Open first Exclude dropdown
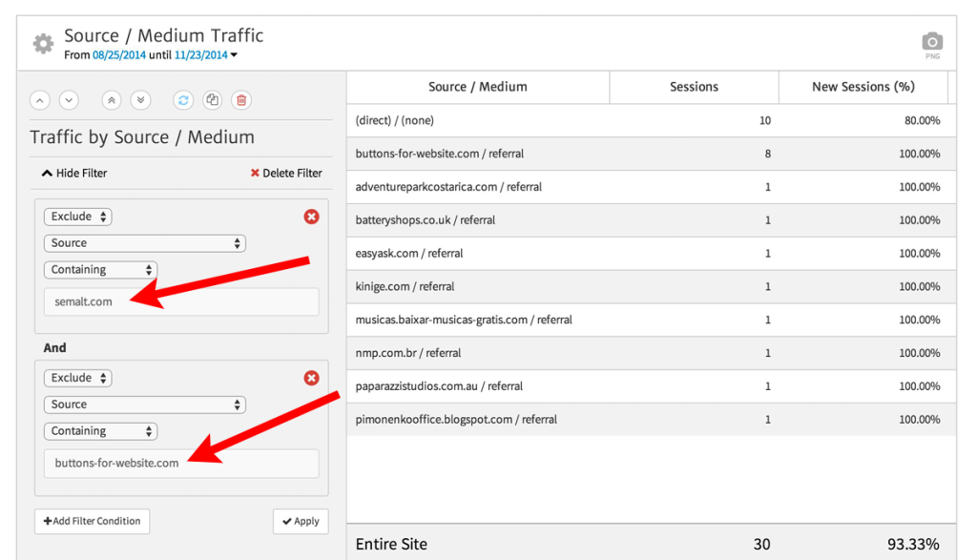Screen dimensions: 977x560 tap(78, 217)
